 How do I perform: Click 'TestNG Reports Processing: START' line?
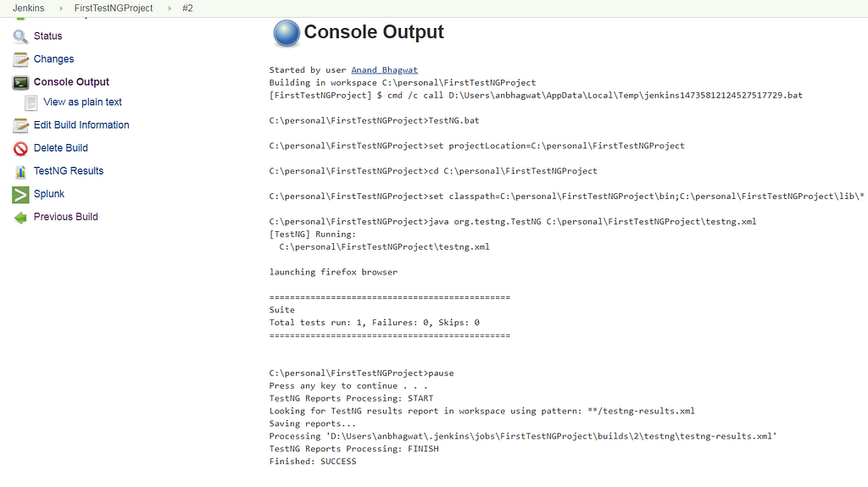(352, 398)
